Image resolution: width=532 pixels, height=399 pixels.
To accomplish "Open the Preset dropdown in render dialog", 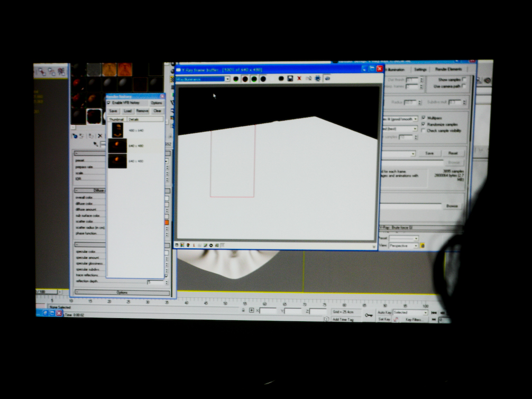I will click(403, 238).
